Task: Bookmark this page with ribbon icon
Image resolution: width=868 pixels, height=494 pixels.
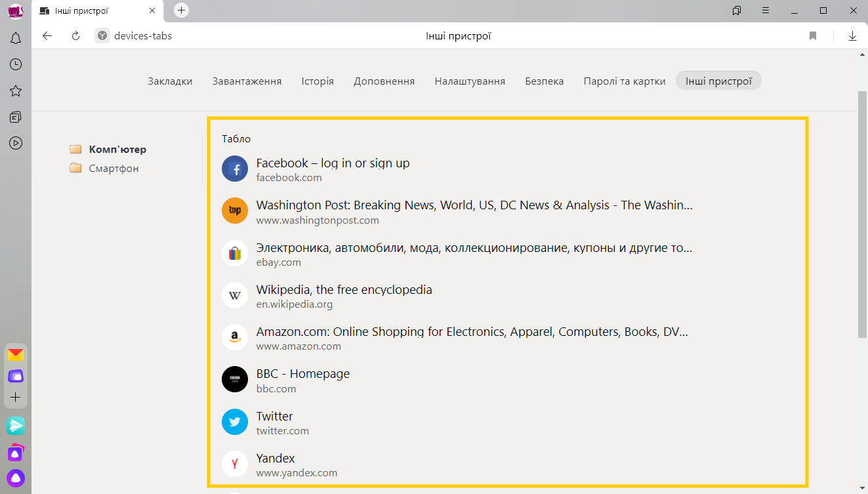Action: coord(813,36)
